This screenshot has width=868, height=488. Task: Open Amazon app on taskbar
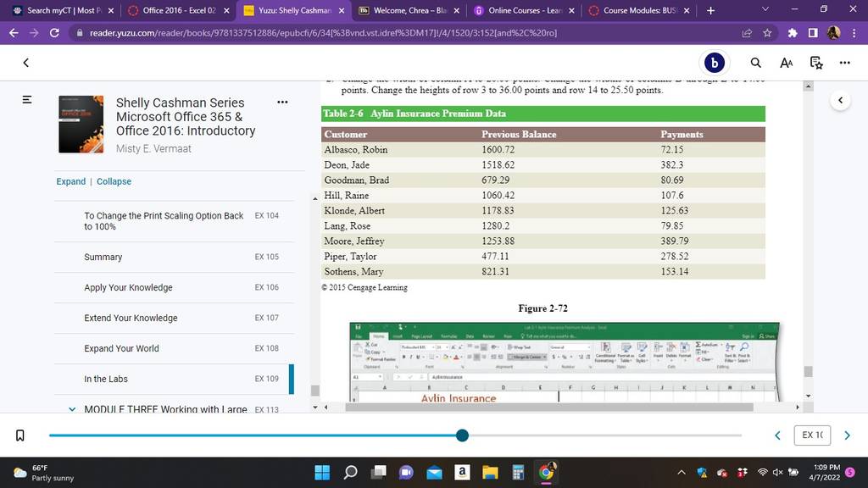[462, 472]
